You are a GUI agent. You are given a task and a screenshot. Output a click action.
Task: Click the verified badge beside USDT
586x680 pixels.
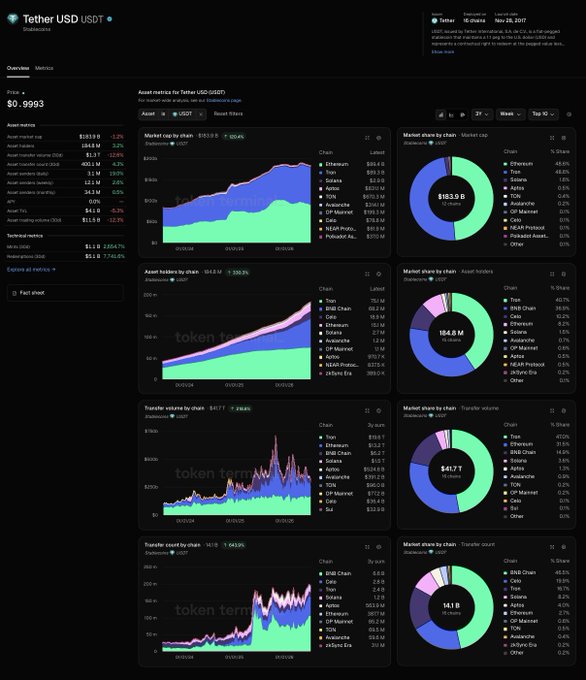click(x=110, y=19)
